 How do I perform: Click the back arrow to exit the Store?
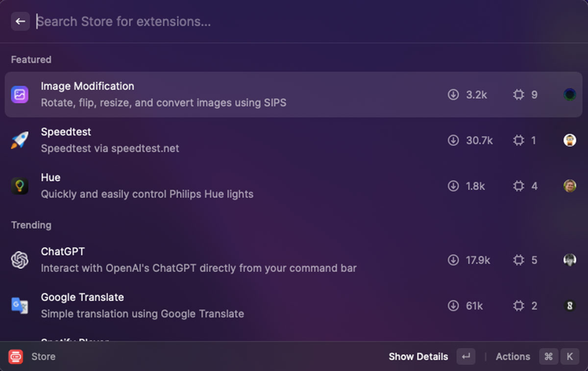20,21
